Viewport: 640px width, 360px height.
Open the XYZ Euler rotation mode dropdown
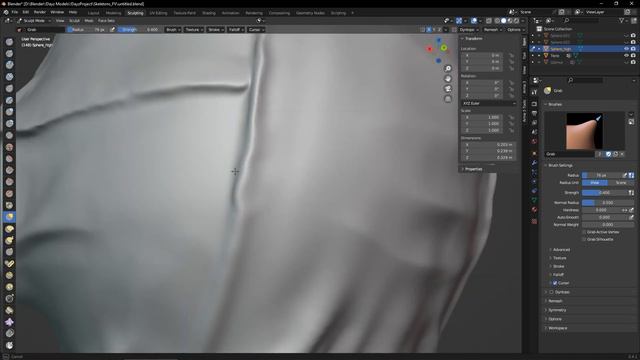[x=489, y=104]
